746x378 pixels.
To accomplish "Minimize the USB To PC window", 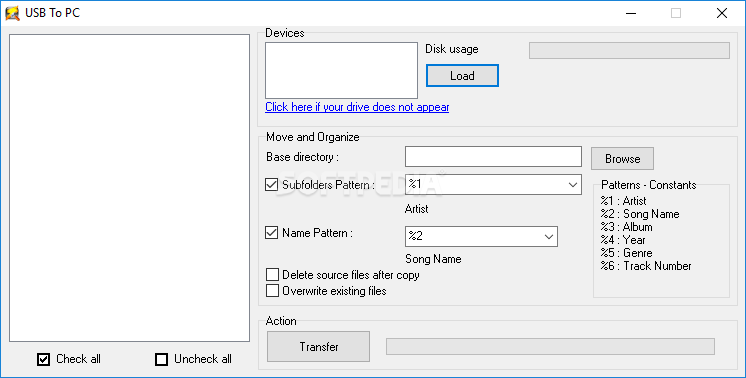I will tap(631, 13).
